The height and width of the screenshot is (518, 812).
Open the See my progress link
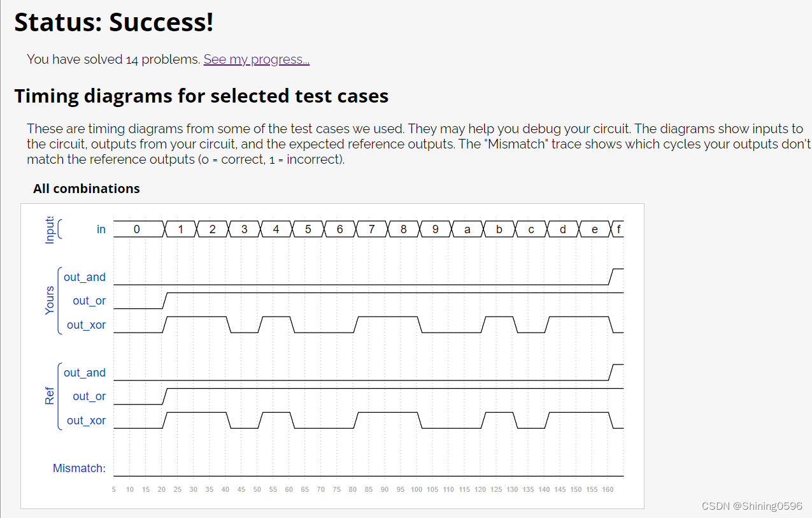(x=257, y=59)
